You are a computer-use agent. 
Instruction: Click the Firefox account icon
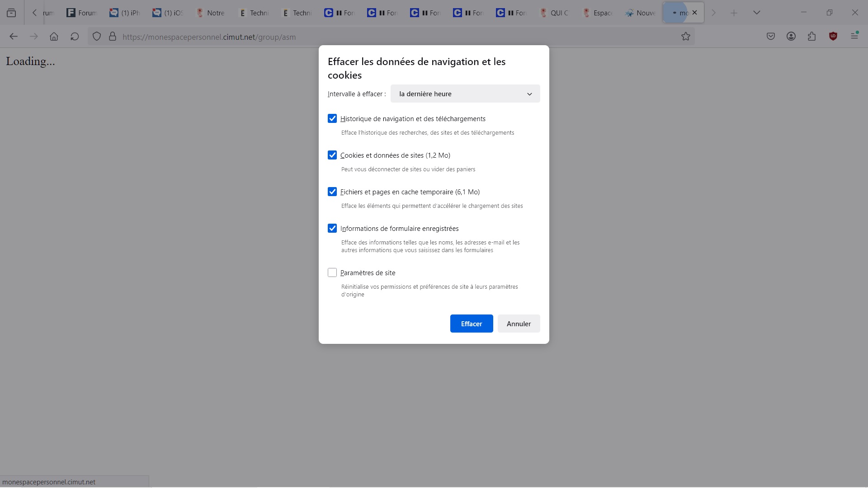[791, 37]
